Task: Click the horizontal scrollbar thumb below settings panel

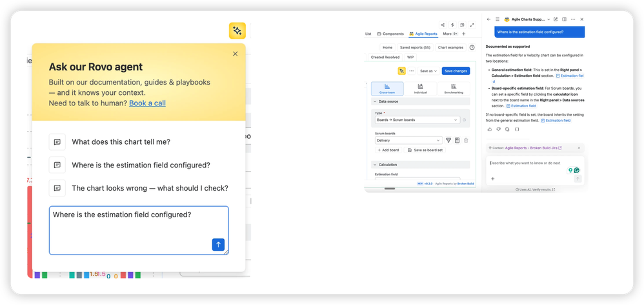Action: tap(389, 188)
